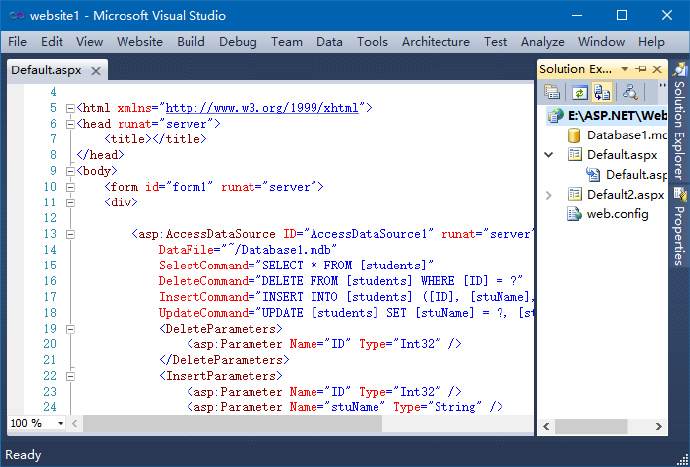Viewport: 690px width, 467px height.
Task: Open the Solution Explorer window position dropdown
Action: tap(624, 69)
